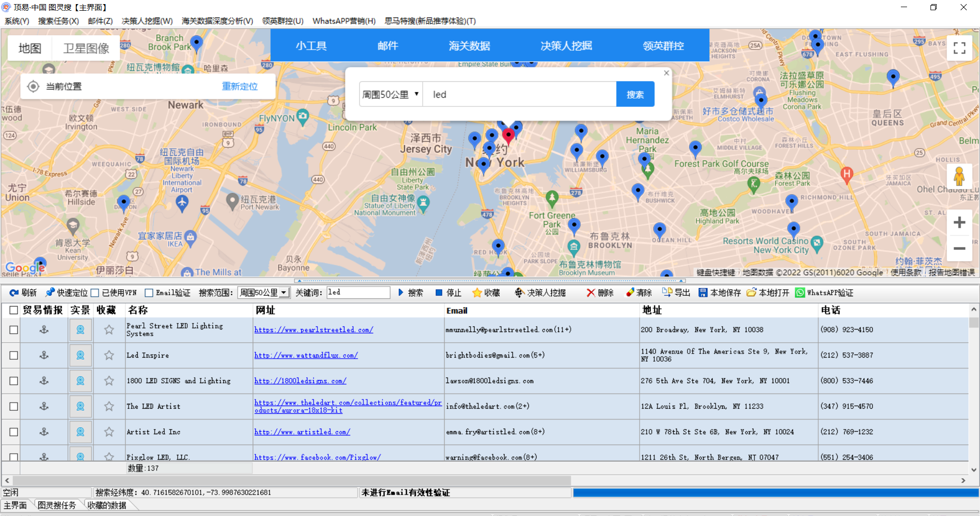Image resolution: width=980 pixels, height=516 pixels.
Task: Open the 周围50公里 dropdown in map search popup
Action: click(x=390, y=95)
